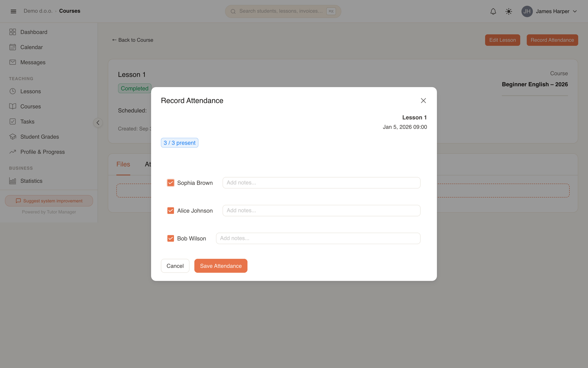Toggle the light/dark theme sun icon
The image size is (588, 368).
coord(509,11)
